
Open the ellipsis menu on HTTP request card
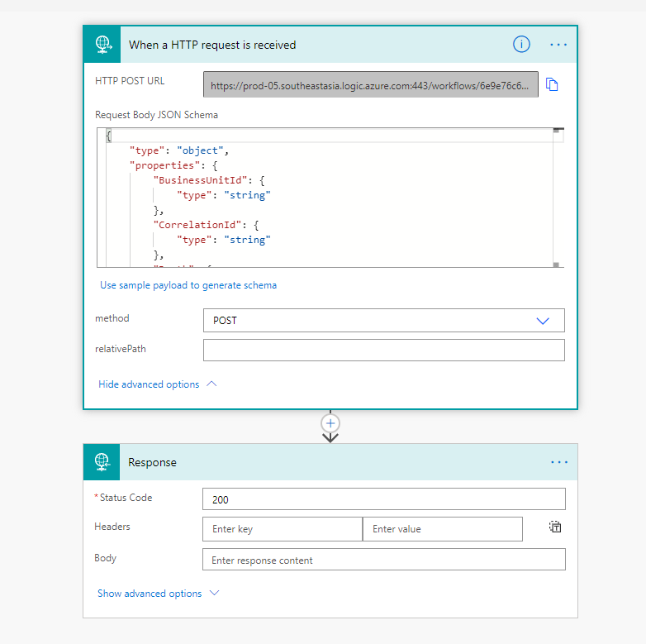(558, 45)
